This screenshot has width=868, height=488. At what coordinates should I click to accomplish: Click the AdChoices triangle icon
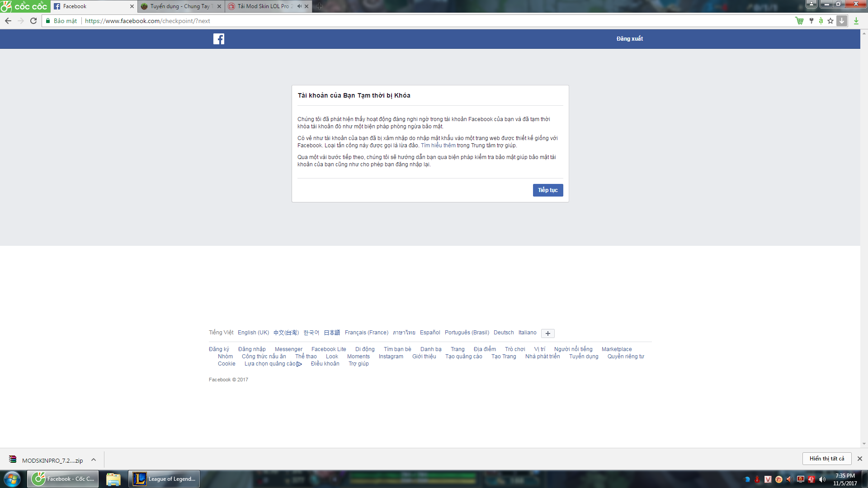[x=299, y=364]
